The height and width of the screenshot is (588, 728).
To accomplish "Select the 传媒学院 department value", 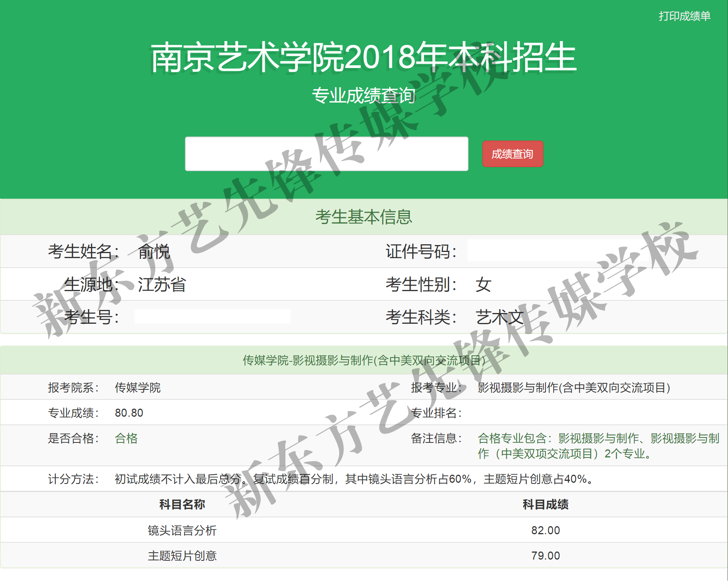I will [138, 388].
